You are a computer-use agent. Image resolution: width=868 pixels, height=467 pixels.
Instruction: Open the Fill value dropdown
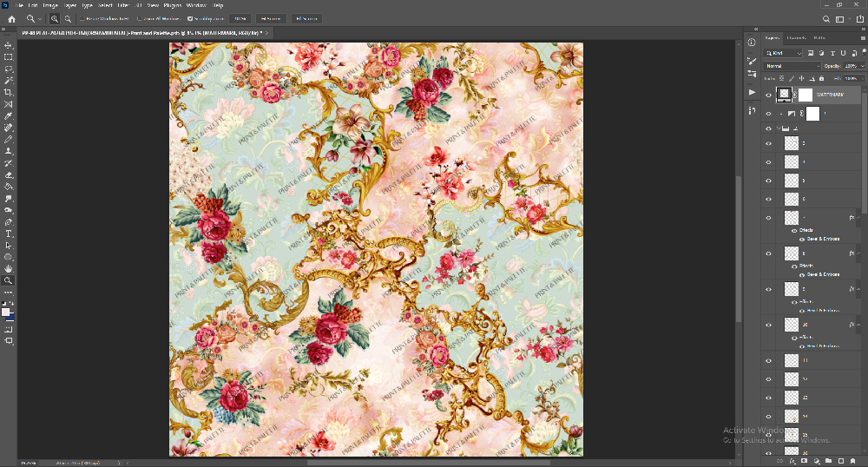click(x=862, y=79)
